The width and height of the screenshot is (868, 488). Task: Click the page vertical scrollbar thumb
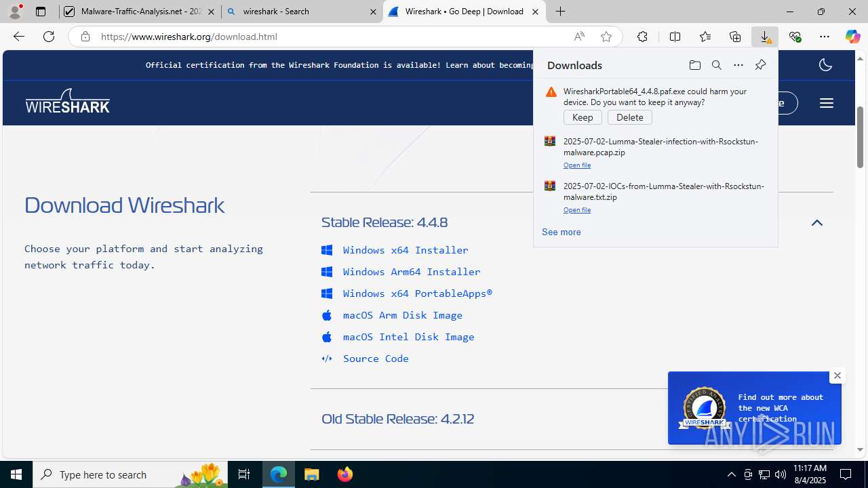[860, 137]
